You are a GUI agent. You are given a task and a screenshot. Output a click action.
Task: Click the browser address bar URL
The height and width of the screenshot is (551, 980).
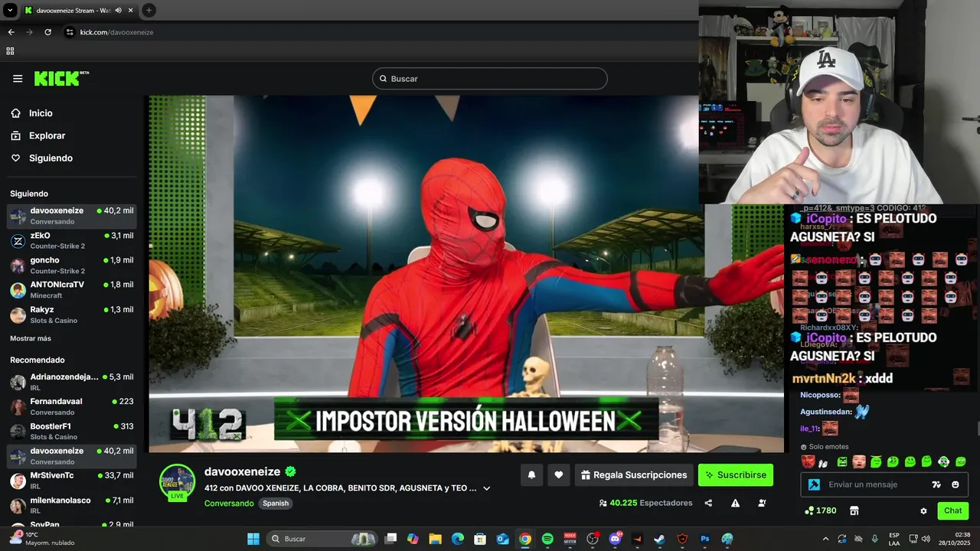click(x=117, y=32)
